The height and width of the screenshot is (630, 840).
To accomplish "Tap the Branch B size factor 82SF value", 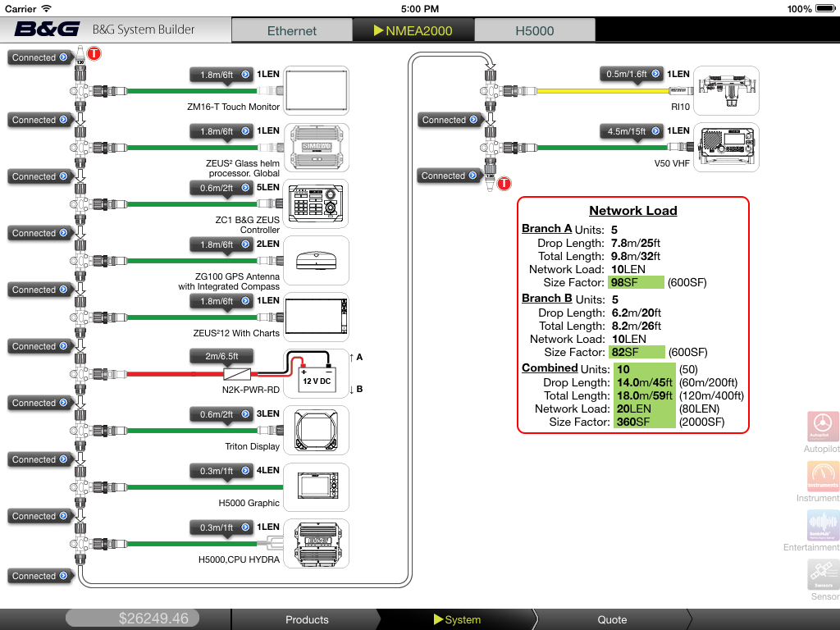I will coord(637,352).
